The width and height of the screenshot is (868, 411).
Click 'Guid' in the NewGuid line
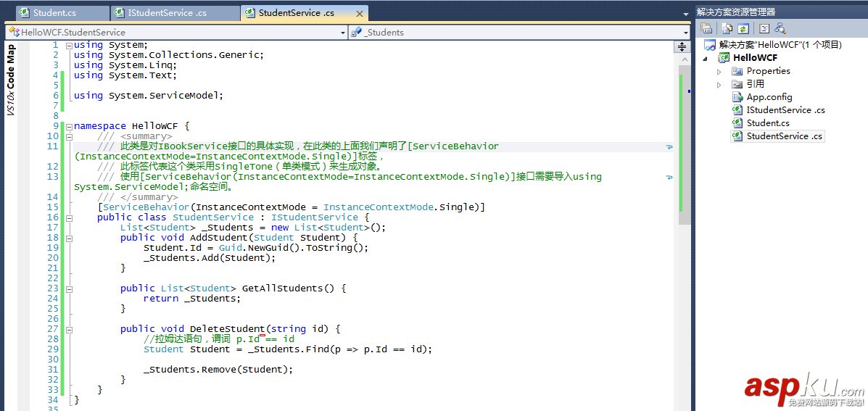tap(230, 248)
